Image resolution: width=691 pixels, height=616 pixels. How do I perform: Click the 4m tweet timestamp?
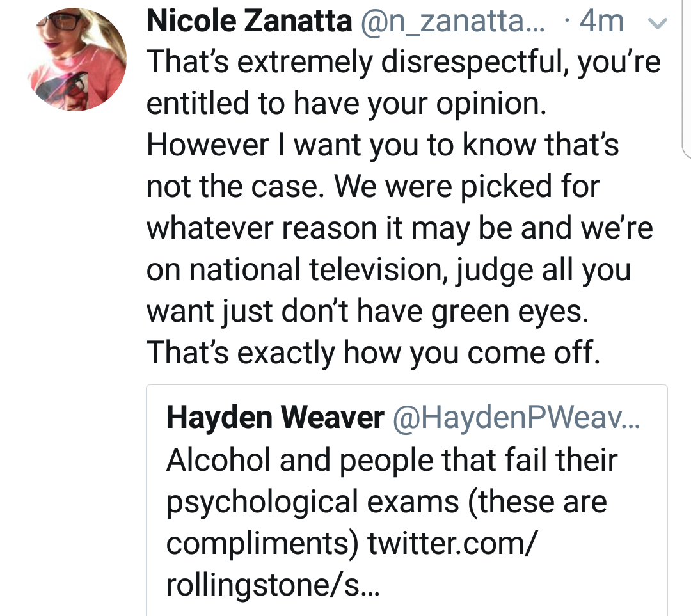point(601,20)
